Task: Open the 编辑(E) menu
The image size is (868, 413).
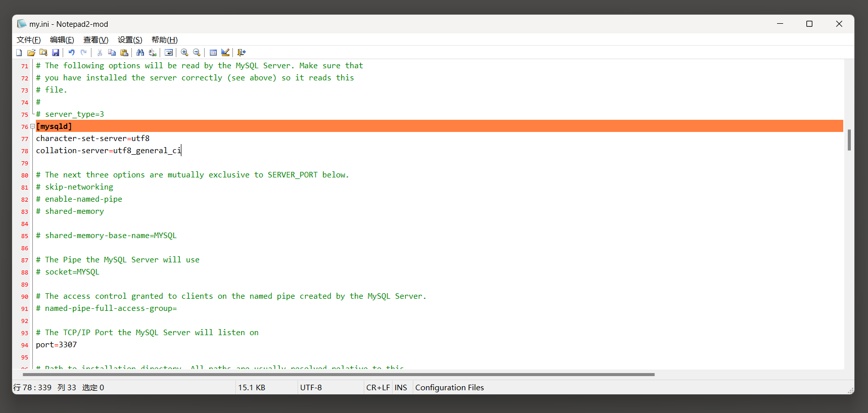Action: pos(62,40)
